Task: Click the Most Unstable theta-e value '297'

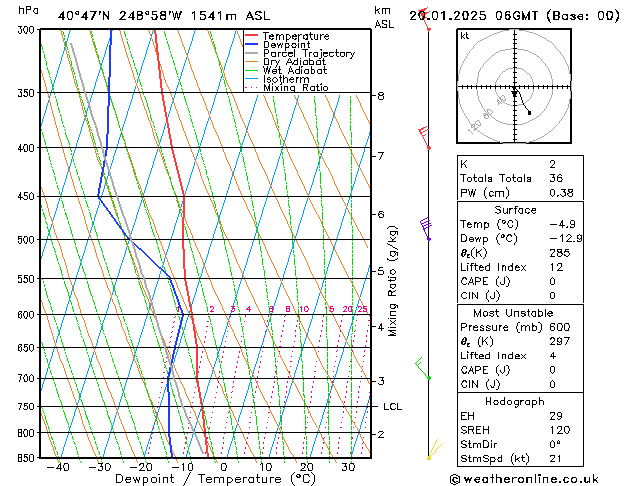Action: tap(560, 341)
